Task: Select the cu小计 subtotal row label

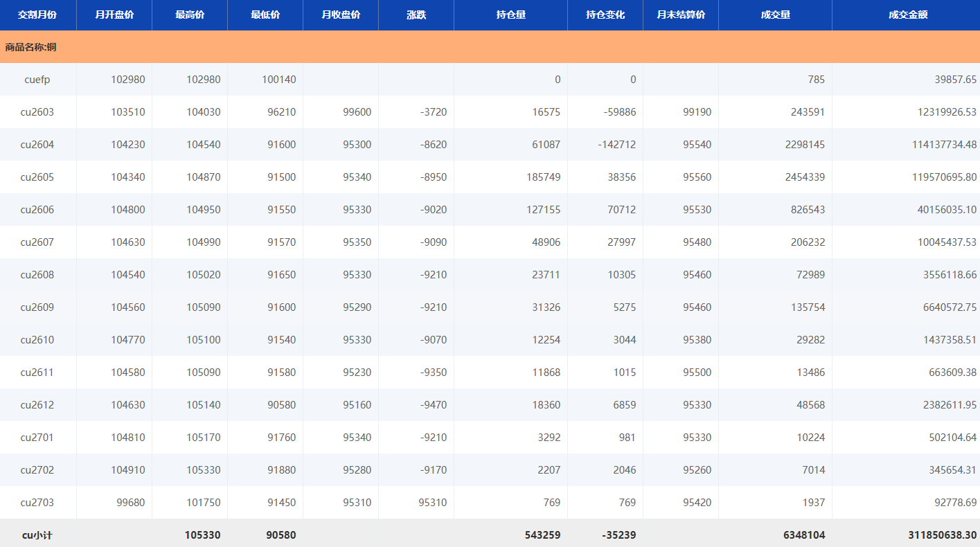Action: pyautogui.click(x=37, y=535)
